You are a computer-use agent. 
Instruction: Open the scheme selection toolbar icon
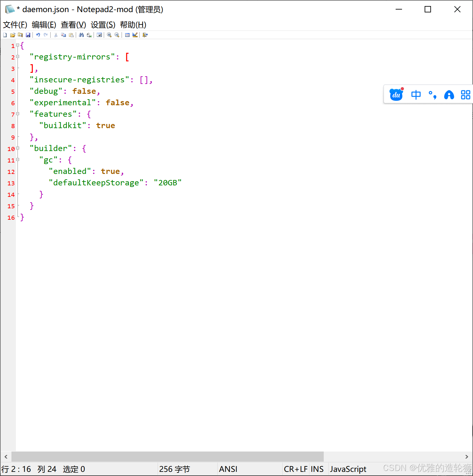click(127, 35)
